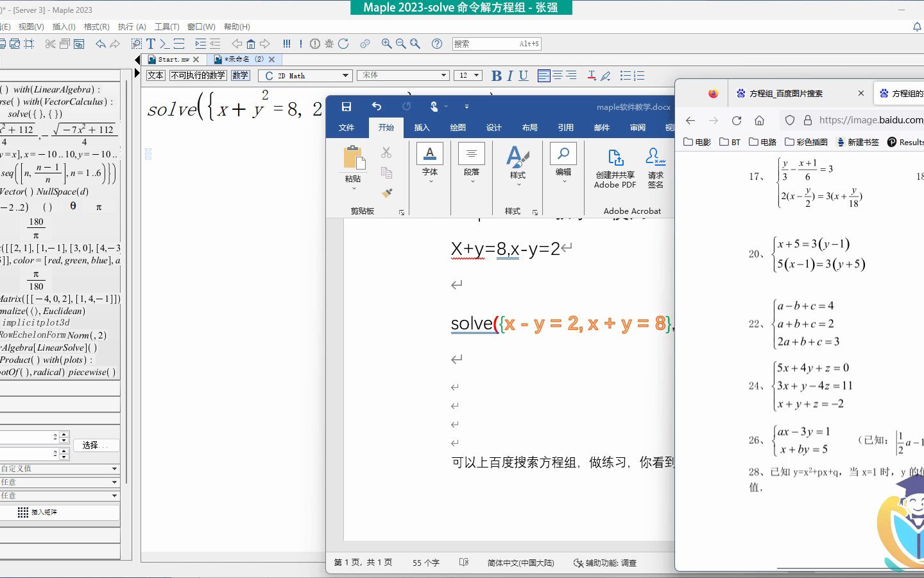Click Word's 请求签名 icon

click(656, 168)
